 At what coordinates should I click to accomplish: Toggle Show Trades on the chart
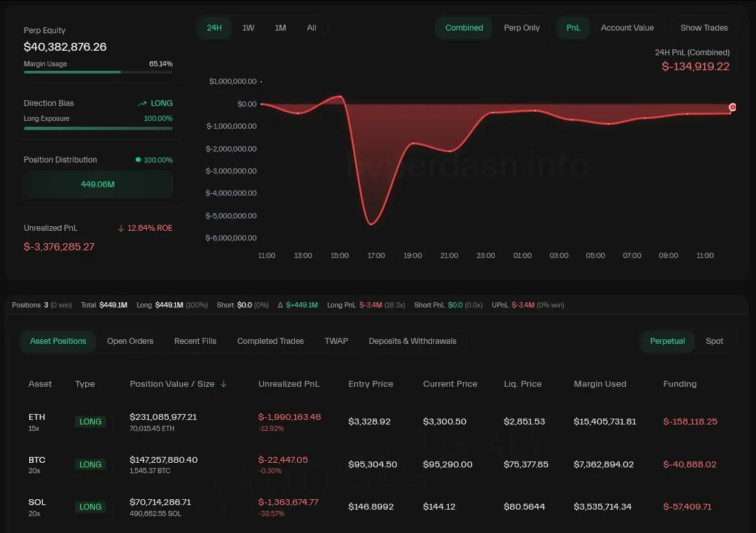point(704,28)
